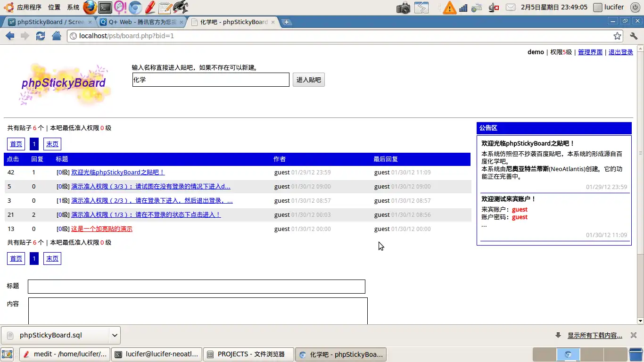Open the notepad text editor launcher
The image size is (644, 362).
[165, 7]
